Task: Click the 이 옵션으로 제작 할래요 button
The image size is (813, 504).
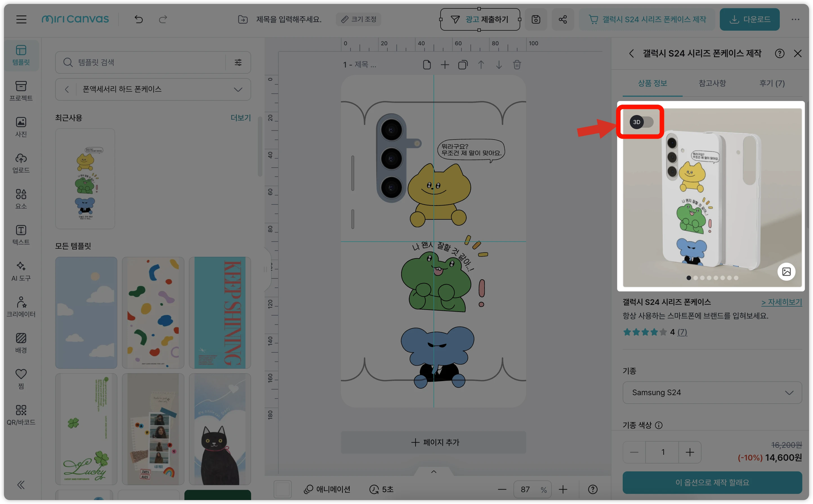Action: pyautogui.click(x=712, y=482)
